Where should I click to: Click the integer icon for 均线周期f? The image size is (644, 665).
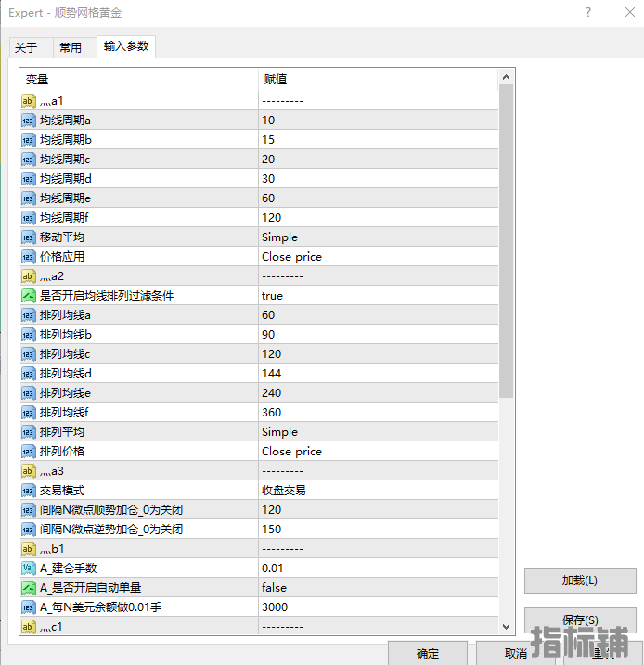click(29, 218)
